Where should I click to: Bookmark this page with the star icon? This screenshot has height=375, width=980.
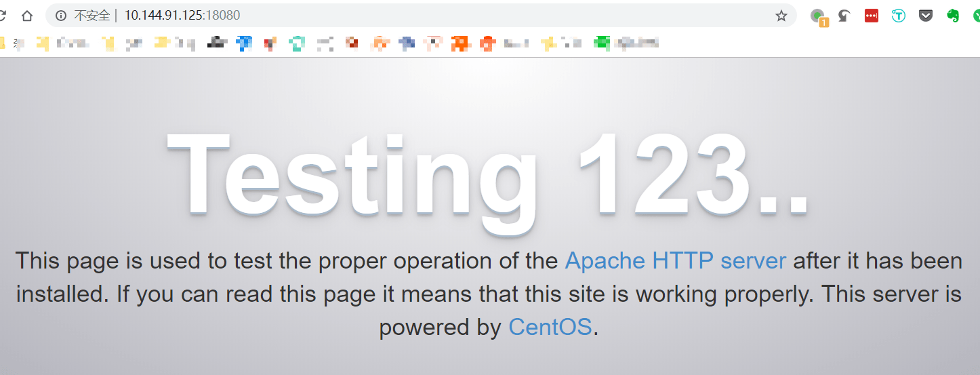pos(781,16)
